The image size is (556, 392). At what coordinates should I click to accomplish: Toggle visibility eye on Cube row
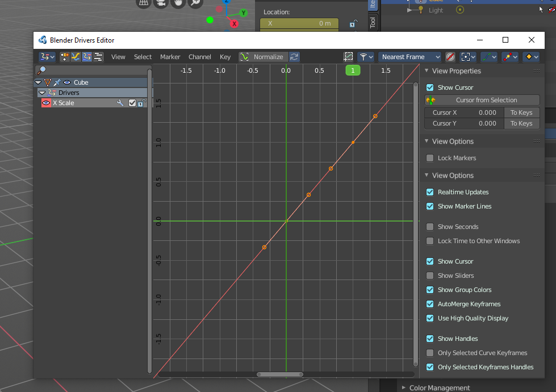coord(67,82)
